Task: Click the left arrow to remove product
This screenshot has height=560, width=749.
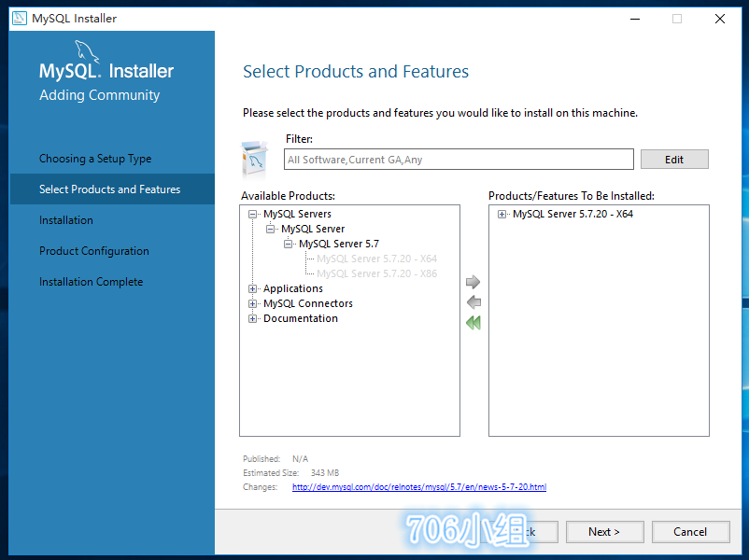Action: [473, 302]
